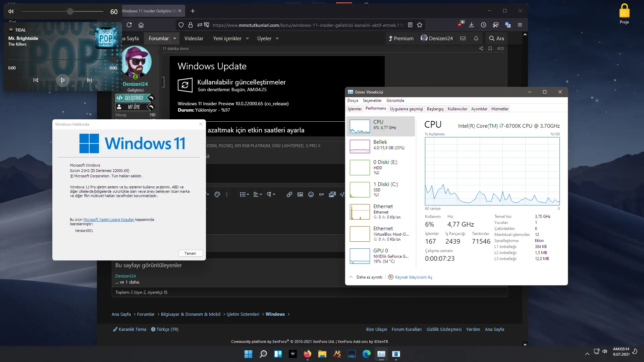Open Microsoft Yazılım Lisans Koşulları link
This screenshot has height=362, width=644.
click(109, 220)
